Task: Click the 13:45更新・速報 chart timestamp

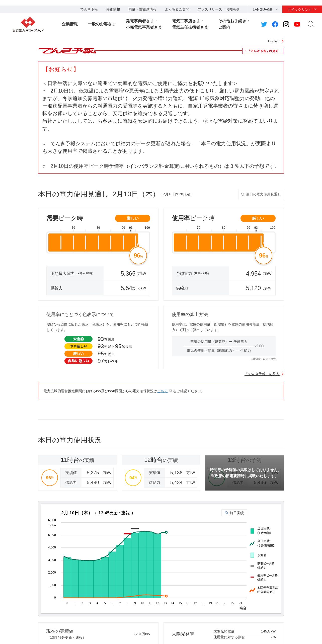Action: click(x=114, y=513)
